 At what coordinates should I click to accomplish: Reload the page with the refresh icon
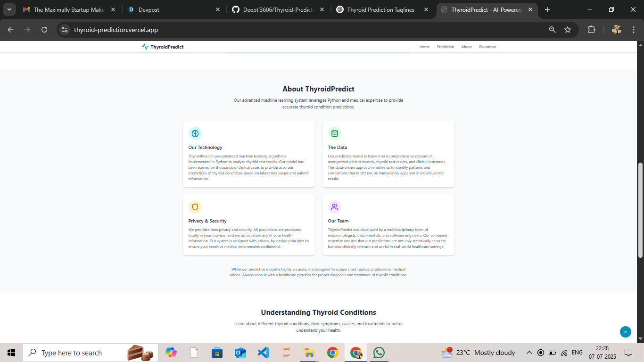click(x=44, y=30)
